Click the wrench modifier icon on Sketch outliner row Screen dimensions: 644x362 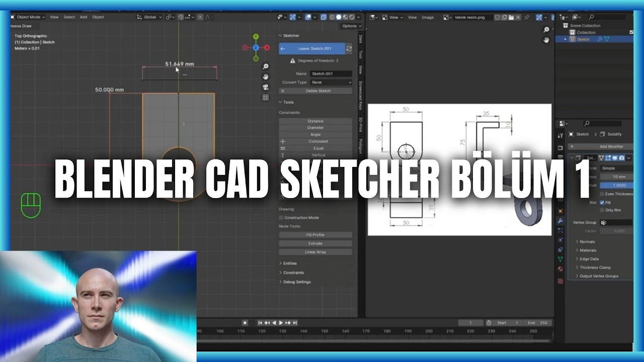click(x=599, y=39)
